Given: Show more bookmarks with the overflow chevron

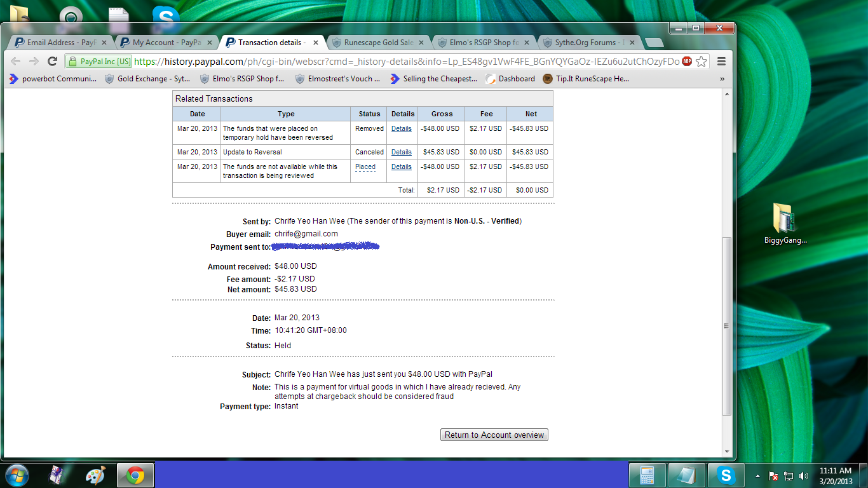Looking at the screenshot, I should [722, 79].
